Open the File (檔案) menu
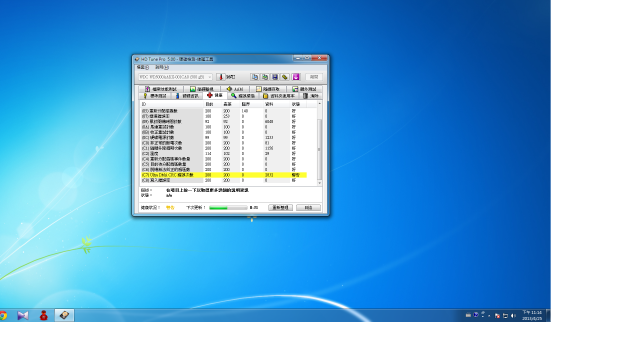 click(142, 67)
